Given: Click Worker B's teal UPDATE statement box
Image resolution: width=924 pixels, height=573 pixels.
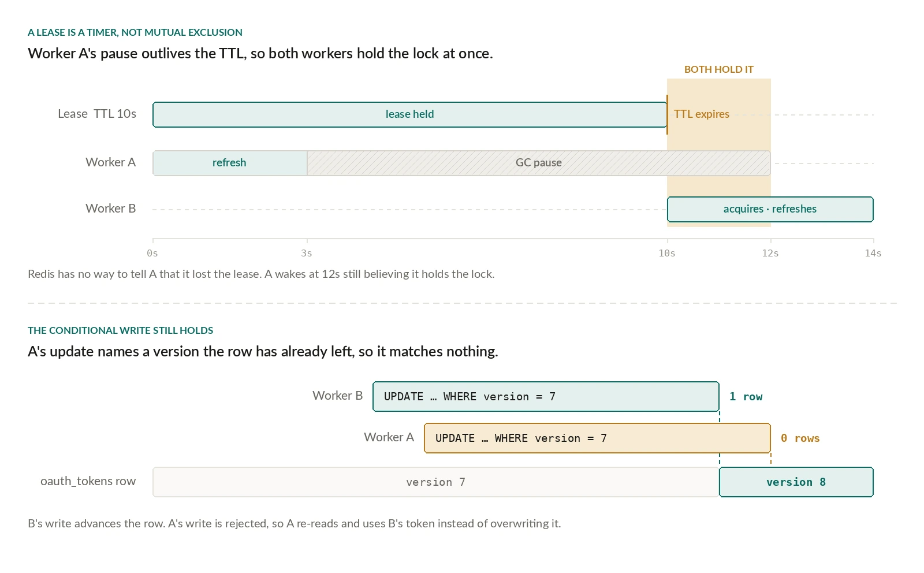Looking at the screenshot, I should tap(546, 396).
